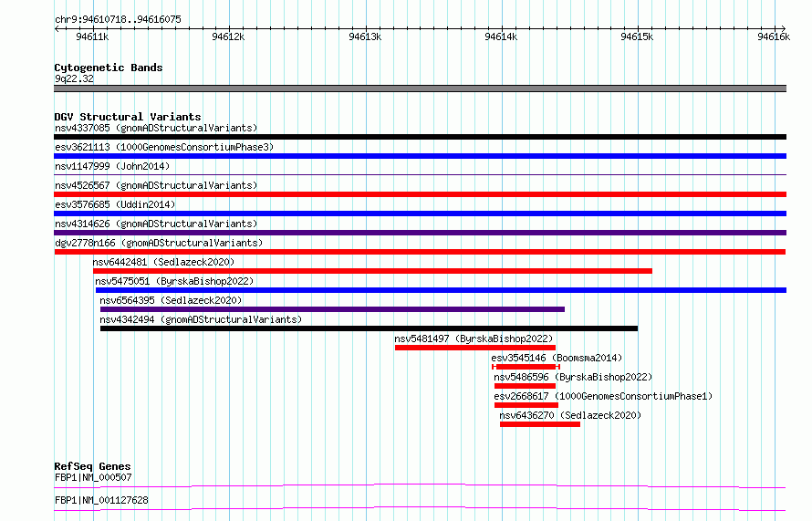
Task: Click nsv6442481 Sedlazeck2020 label
Action: click(x=163, y=262)
